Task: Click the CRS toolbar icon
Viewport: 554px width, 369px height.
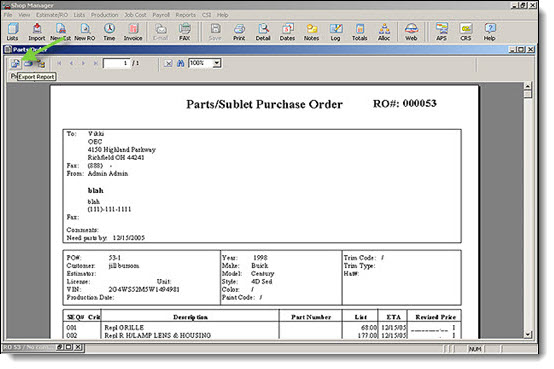Action: click(466, 31)
